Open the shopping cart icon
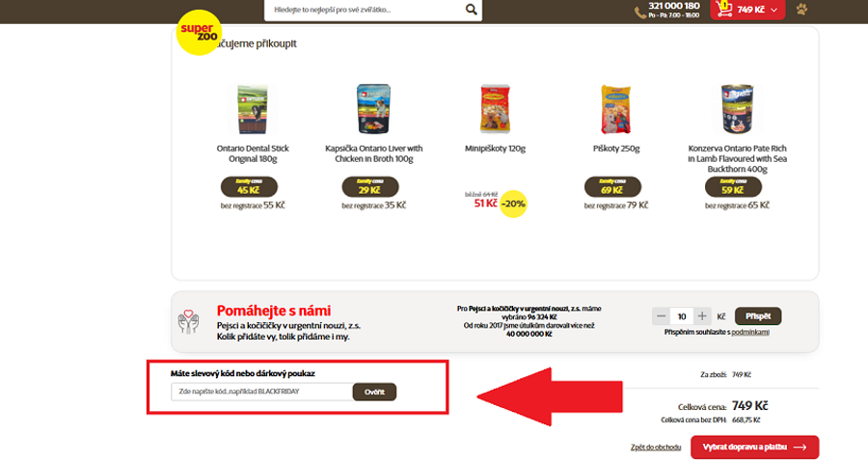Viewport: 868px width, 463px height. tap(723, 9)
